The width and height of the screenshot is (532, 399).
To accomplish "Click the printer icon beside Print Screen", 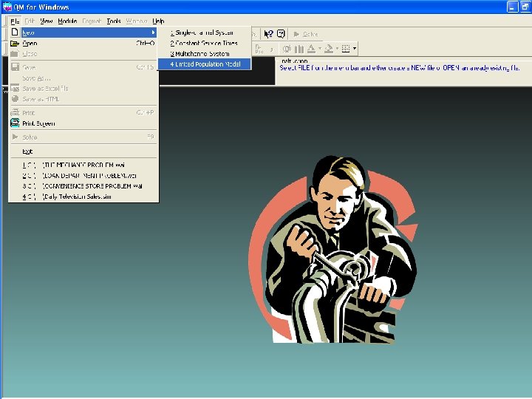I will (15, 123).
